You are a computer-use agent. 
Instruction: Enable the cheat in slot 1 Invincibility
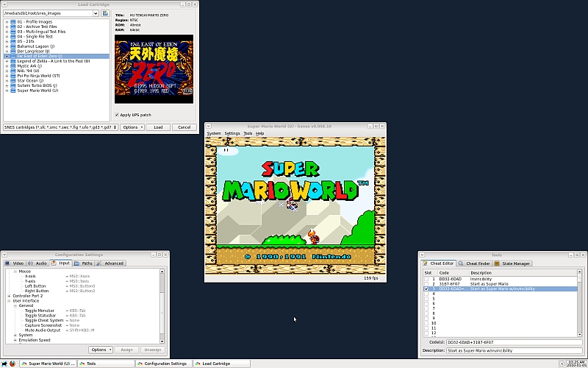(426, 279)
